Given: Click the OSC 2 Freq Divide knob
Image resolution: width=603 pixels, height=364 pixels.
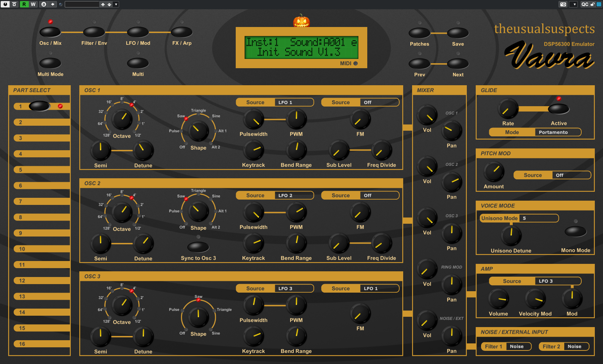Looking at the screenshot, I should pyautogui.click(x=381, y=243).
